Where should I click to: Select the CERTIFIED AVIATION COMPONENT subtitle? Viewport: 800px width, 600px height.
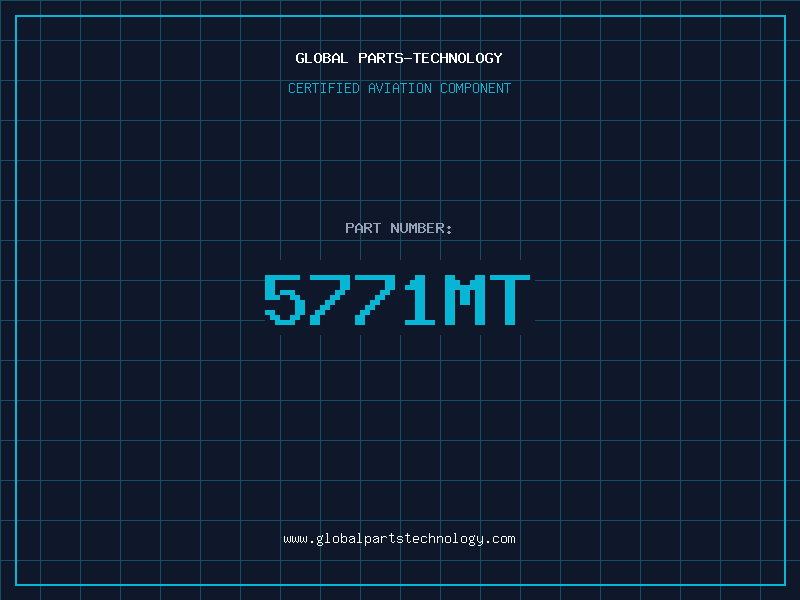coord(399,88)
